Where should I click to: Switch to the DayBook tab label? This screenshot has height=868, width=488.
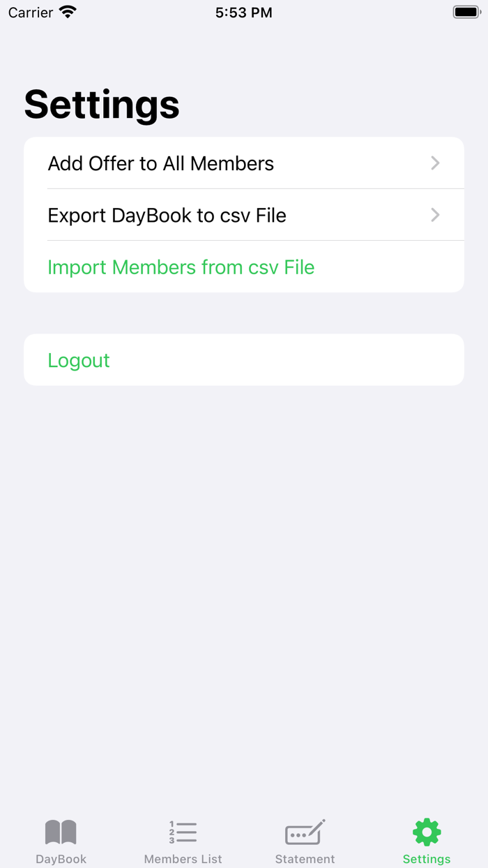(61, 859)
